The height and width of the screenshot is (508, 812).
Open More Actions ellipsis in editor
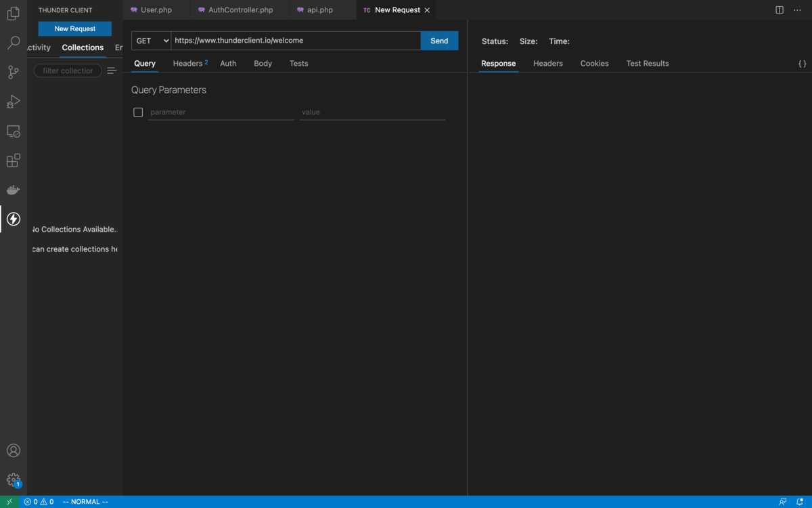[x=797, y=10]
